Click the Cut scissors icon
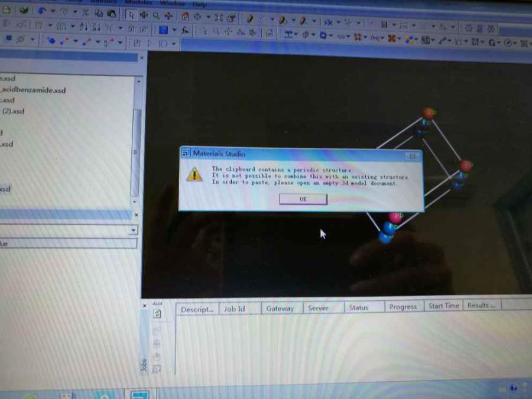 pos(86,13)
